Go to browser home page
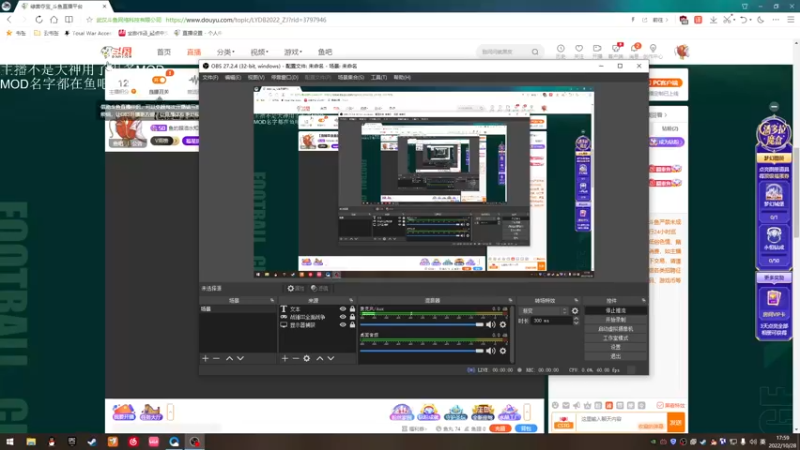The height and width of the screenshot is (450, 800). pos(54,19)
